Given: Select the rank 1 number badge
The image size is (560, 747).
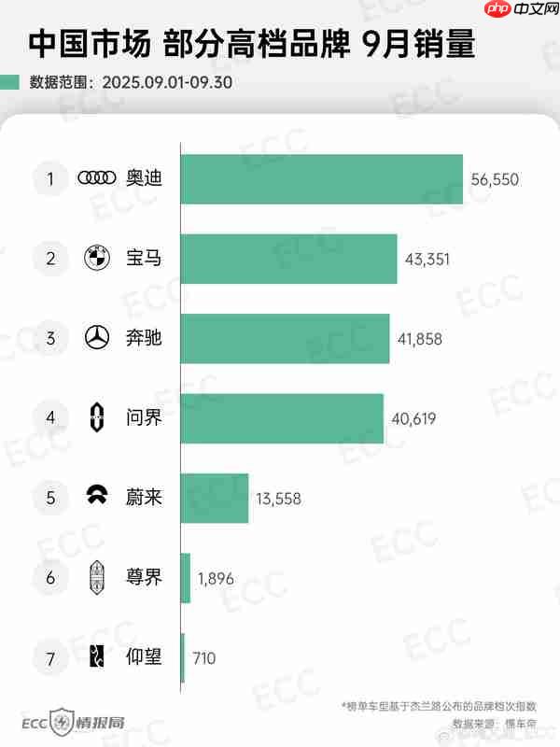Looking at the screenshot, I should 50,178.
